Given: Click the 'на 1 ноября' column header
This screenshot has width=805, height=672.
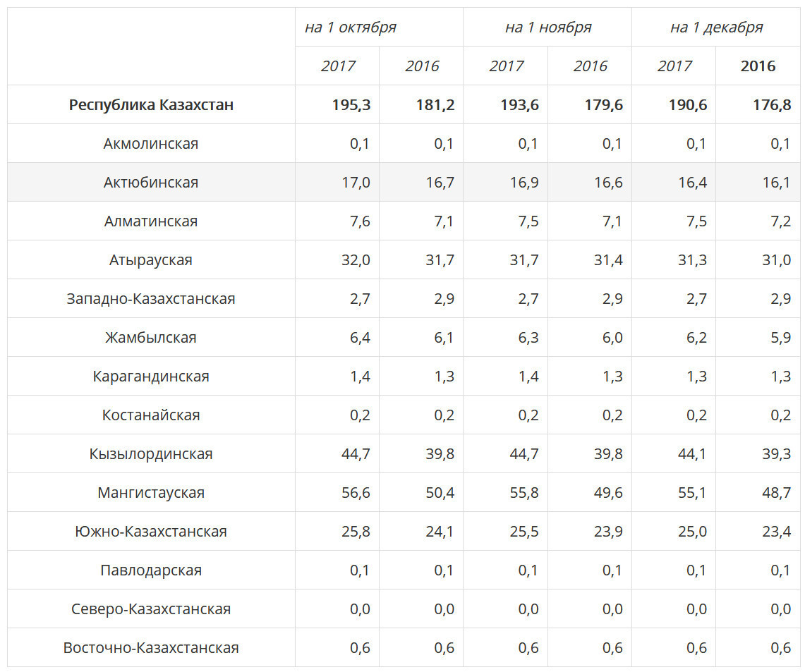Looking at the screenshot, I should pos(547,28).
